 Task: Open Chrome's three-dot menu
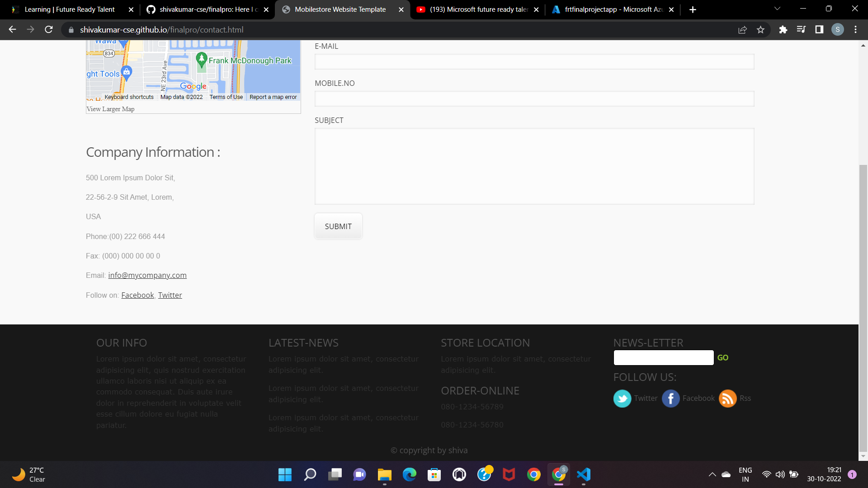point(855,29)
